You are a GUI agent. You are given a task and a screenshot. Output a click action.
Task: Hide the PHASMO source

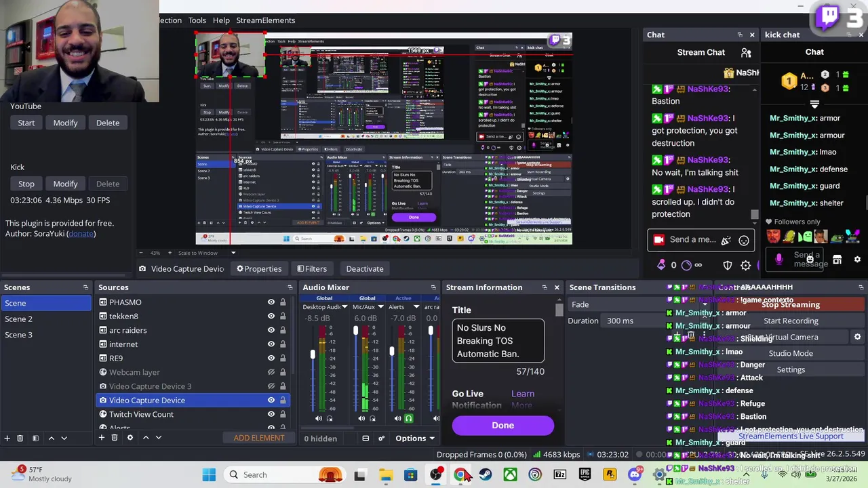[271, 302]
